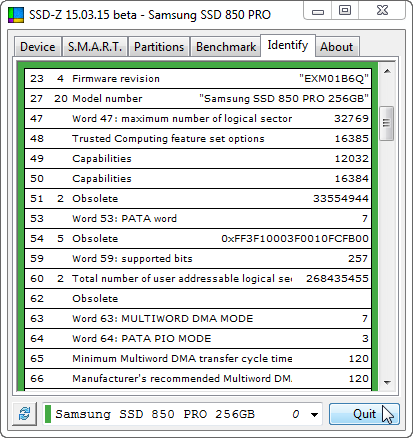Select the Obsolete row numbered 51
Viewport: 413px width, 438px height.
pos(198,199)
